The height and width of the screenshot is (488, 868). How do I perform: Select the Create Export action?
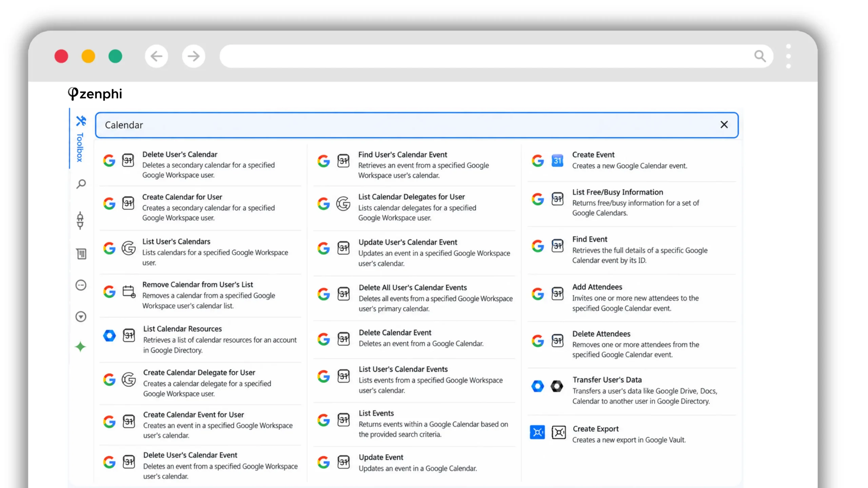coord(631,434)
